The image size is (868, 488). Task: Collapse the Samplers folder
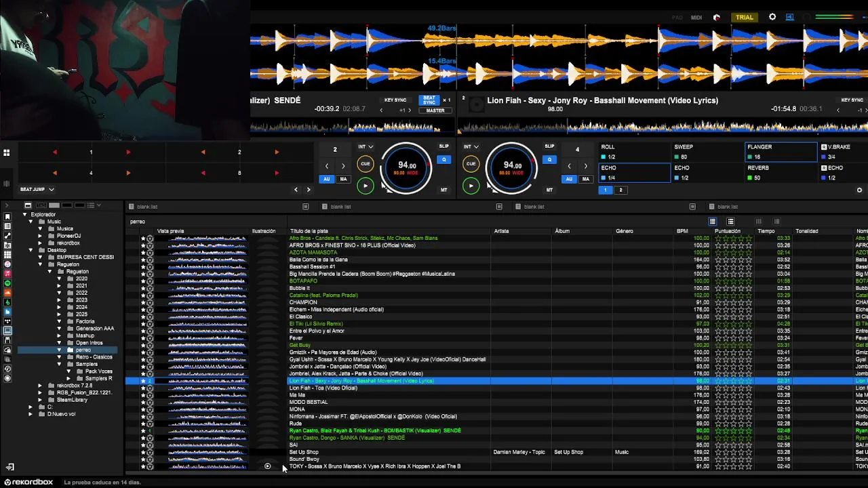point(59,364)
